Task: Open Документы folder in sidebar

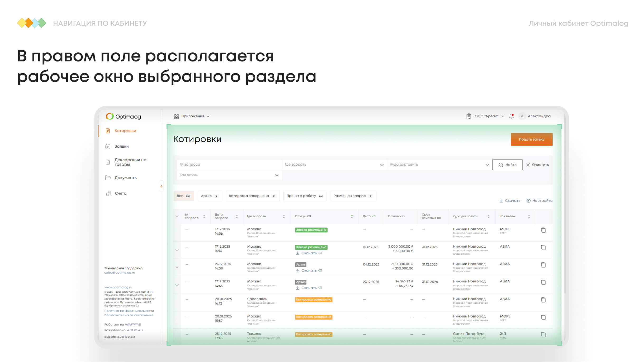Action: tap(126, 178)
